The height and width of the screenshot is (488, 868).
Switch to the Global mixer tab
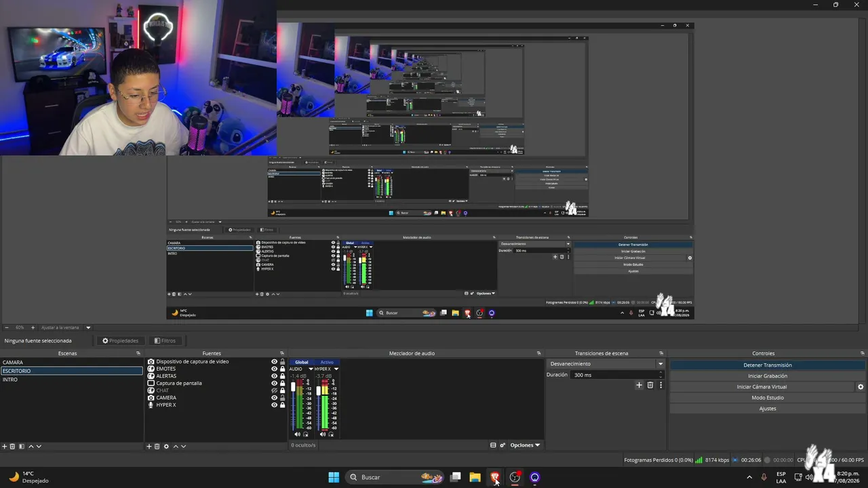pos(302,362)
